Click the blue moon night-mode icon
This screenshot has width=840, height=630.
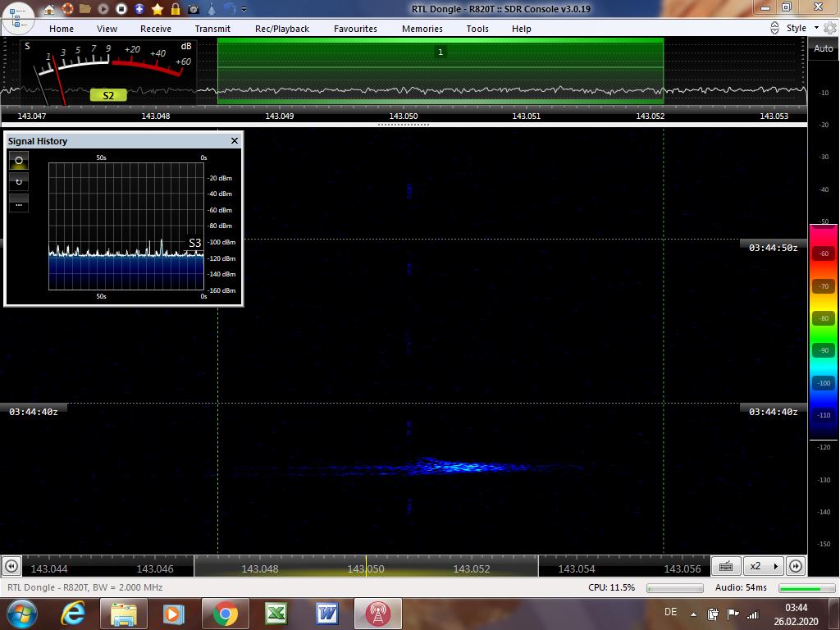coord(230,9)
